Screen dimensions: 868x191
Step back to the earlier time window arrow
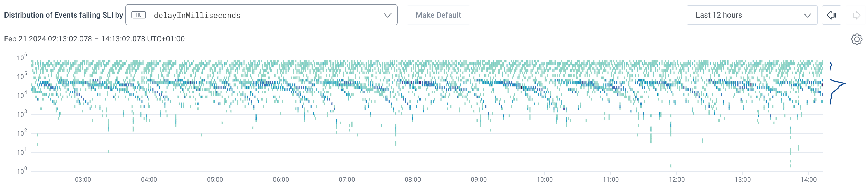pos(831,15)
